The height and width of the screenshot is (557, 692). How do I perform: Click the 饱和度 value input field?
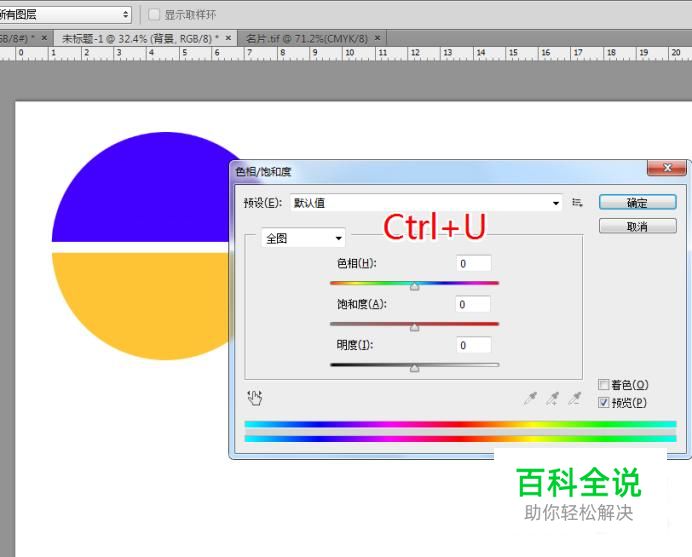pyautogui.click(x=473, y=304)
